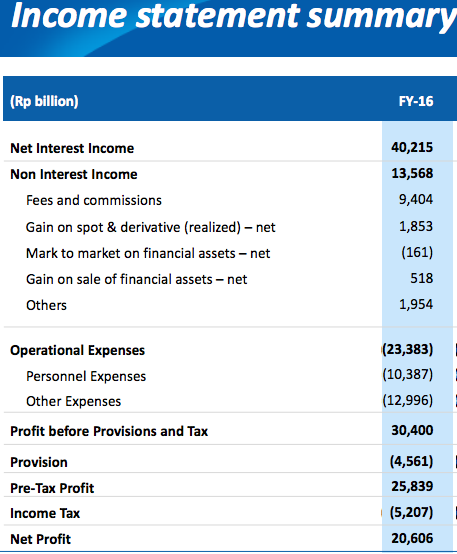
Task: Click the 40,215 Net Interest Income value
Action: click(x=412, y=147)
